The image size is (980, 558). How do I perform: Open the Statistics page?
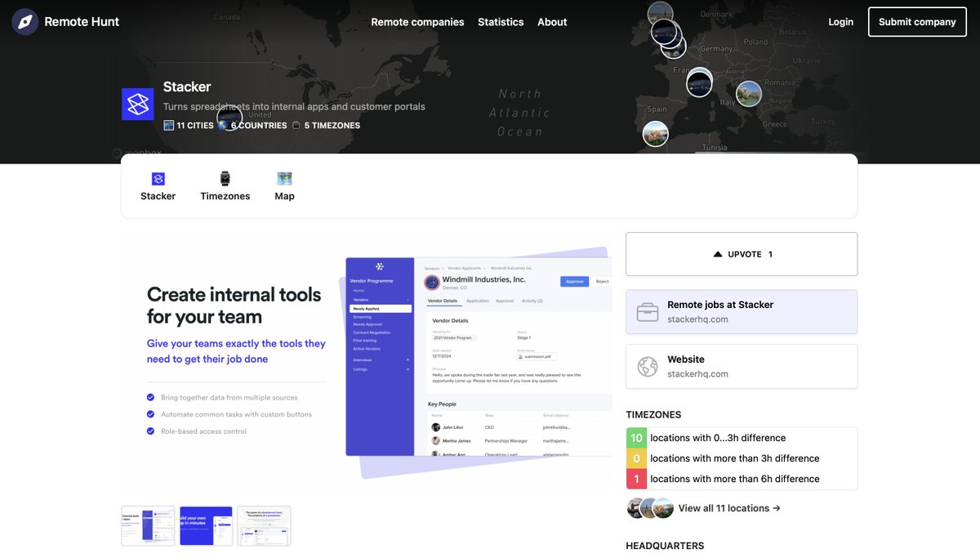click(x=501, y=22)
